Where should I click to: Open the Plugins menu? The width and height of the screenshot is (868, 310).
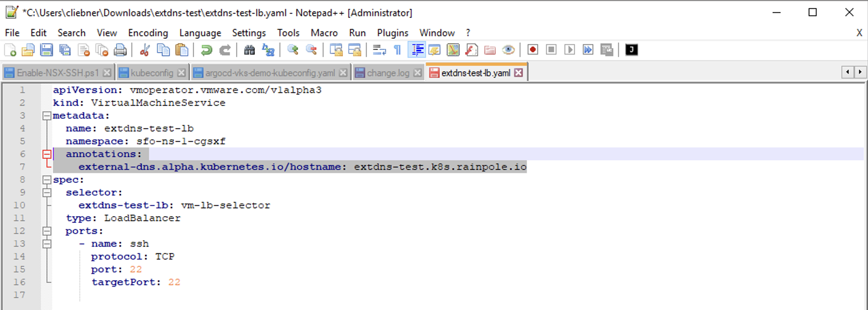point(392,33)
